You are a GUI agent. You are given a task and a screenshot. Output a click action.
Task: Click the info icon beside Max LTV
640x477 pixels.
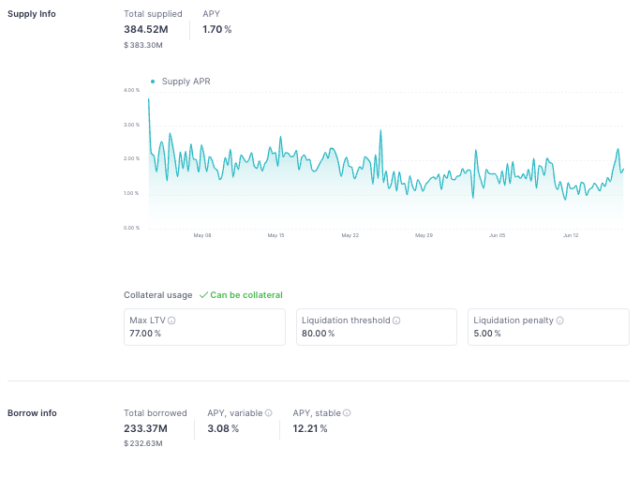(x=173, y=320)
